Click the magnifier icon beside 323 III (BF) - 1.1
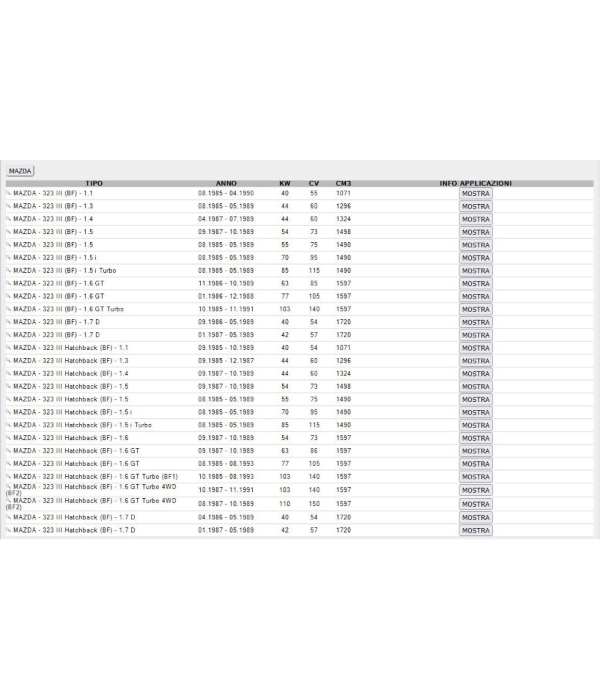 [8, 193]
